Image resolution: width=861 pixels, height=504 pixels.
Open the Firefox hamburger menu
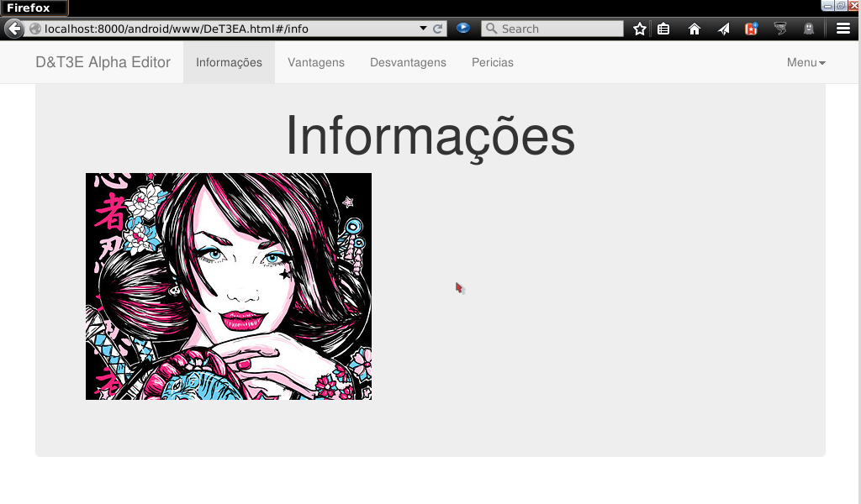point(843,29)
